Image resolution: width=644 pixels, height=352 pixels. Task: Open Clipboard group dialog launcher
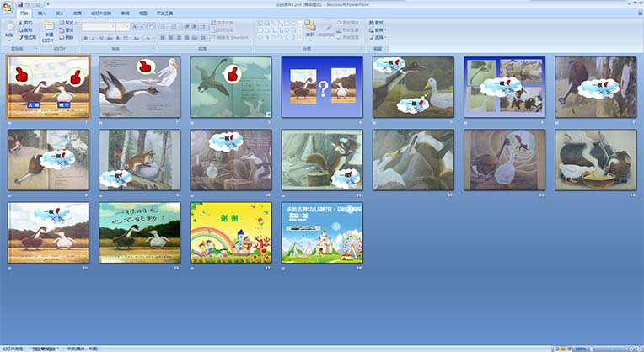click(x=35, y=48)
